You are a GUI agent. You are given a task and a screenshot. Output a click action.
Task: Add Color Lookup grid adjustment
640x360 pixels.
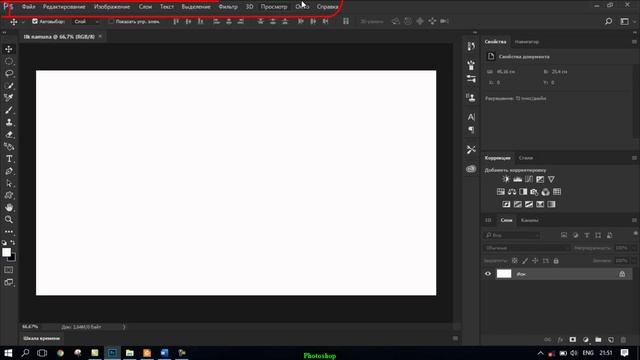(557, 192)
